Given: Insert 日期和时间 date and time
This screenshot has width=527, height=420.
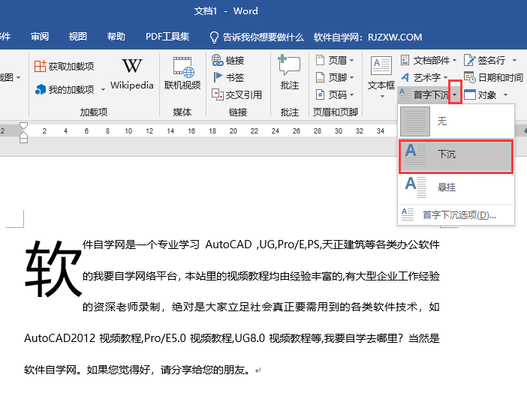Looking at the screenshot, I should 493,77.
